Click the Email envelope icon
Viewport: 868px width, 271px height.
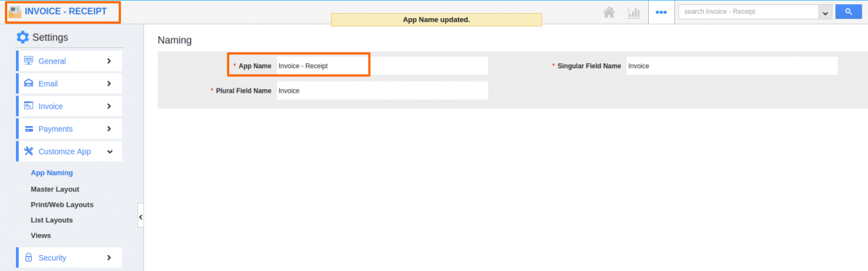click(29, 83)
